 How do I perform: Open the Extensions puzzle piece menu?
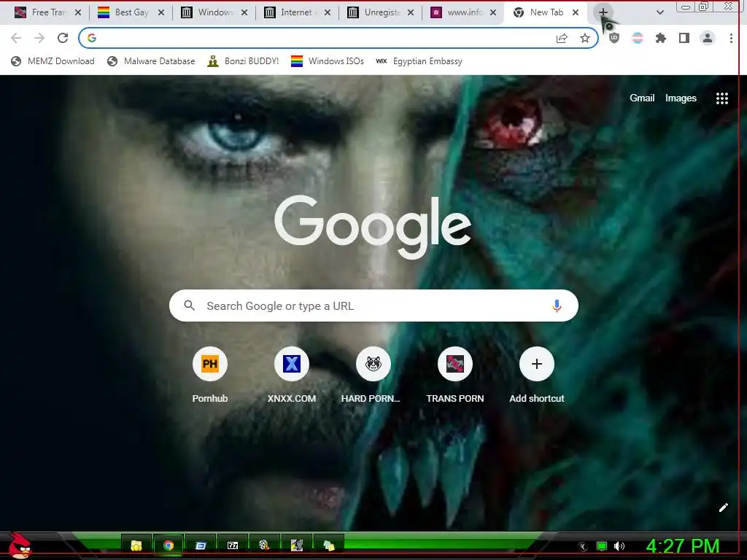click(661, 38)
